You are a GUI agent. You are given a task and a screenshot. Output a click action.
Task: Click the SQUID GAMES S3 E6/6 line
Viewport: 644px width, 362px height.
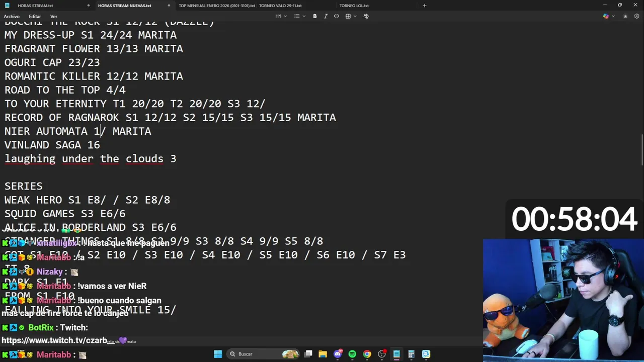[65, 214]
